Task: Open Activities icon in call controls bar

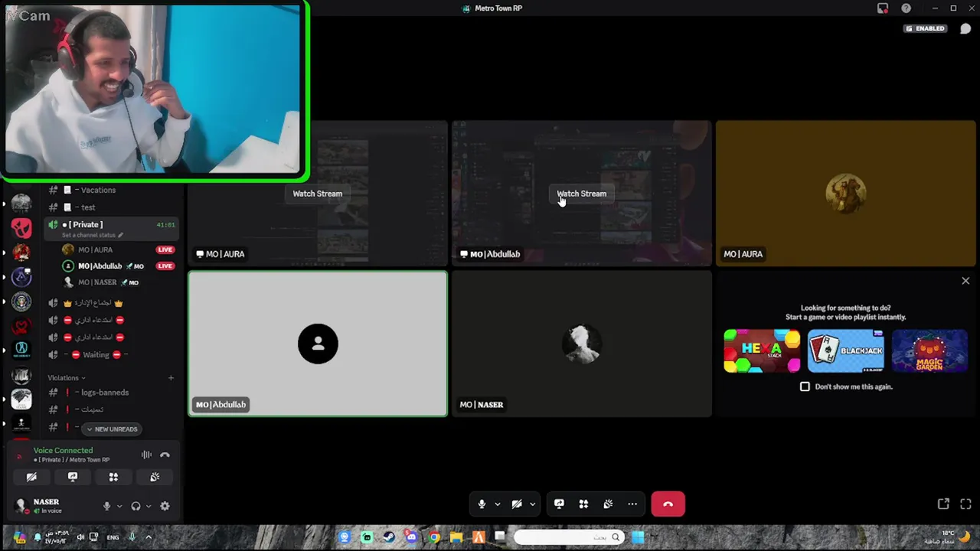Action: [583, 504]
